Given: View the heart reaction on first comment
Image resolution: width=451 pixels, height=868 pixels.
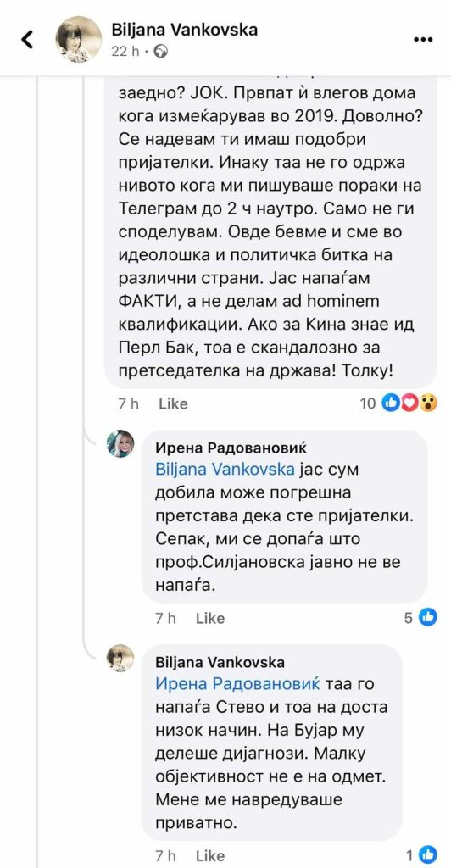Looking at the screenshot, I should [x=409, y=403].
